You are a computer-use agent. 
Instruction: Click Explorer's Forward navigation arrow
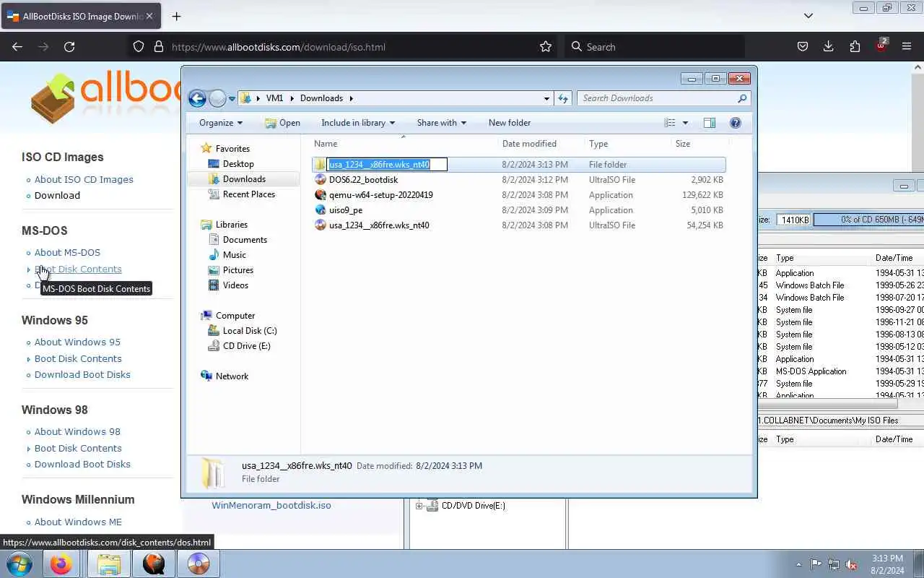click(217, 98)
